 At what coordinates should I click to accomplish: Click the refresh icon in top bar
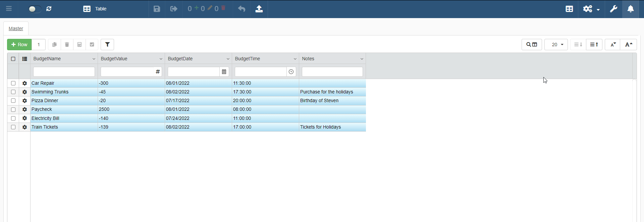pos(49,9)
